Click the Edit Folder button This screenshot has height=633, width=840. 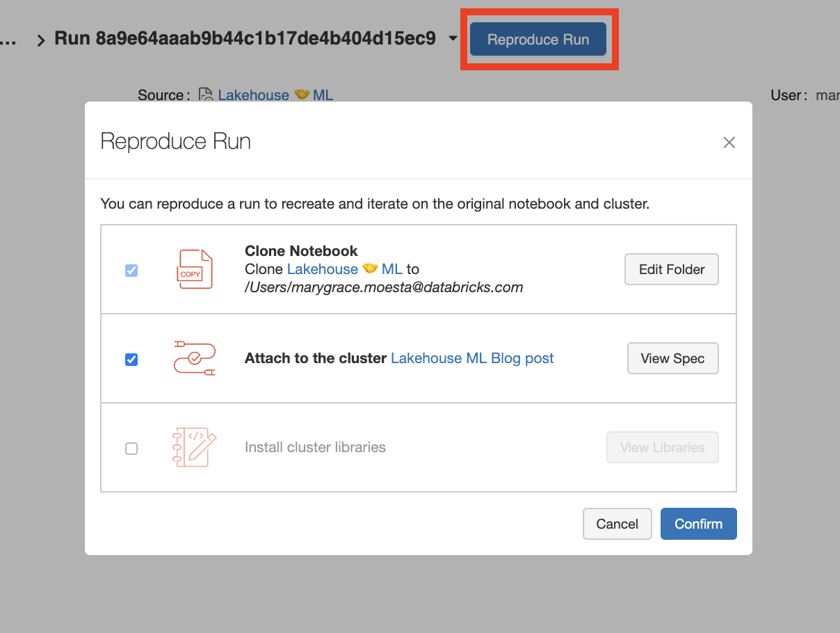tap(671, 269)
